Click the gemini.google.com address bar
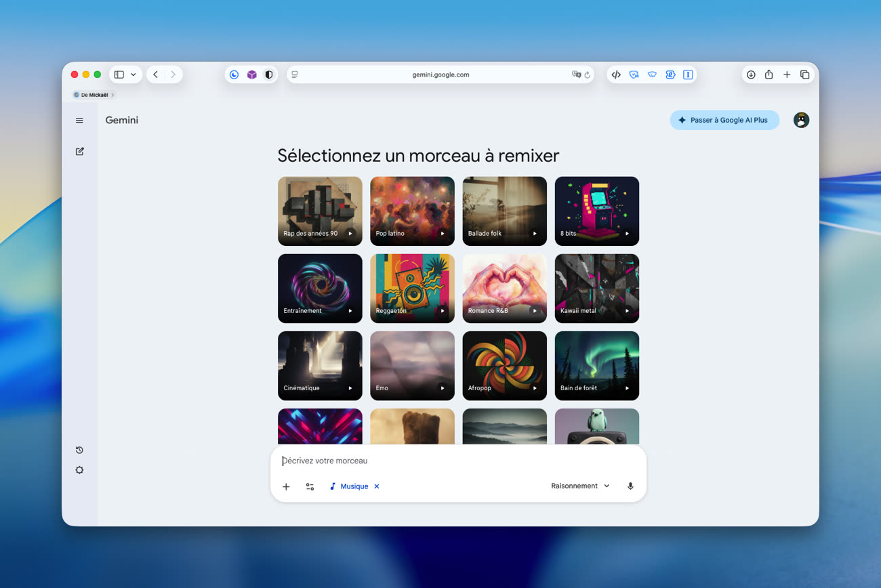Screen dimensions: 881x588 pyautogui.click(x=440, y=75)
